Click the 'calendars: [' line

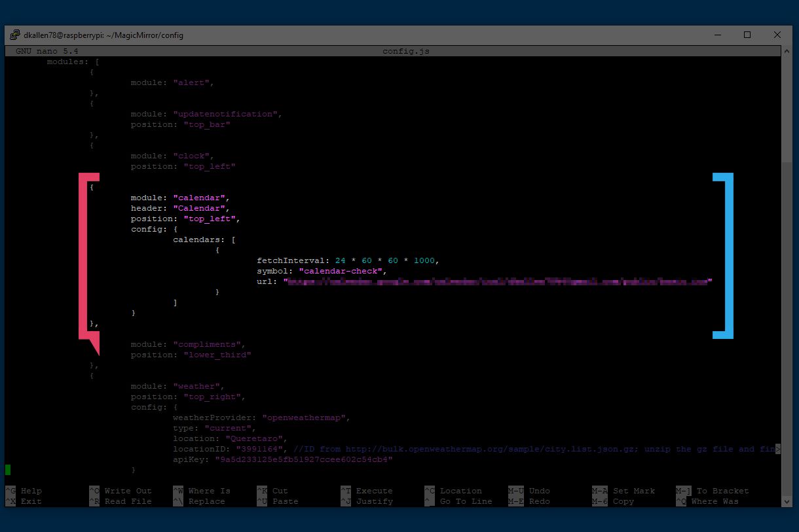[204, 239]
